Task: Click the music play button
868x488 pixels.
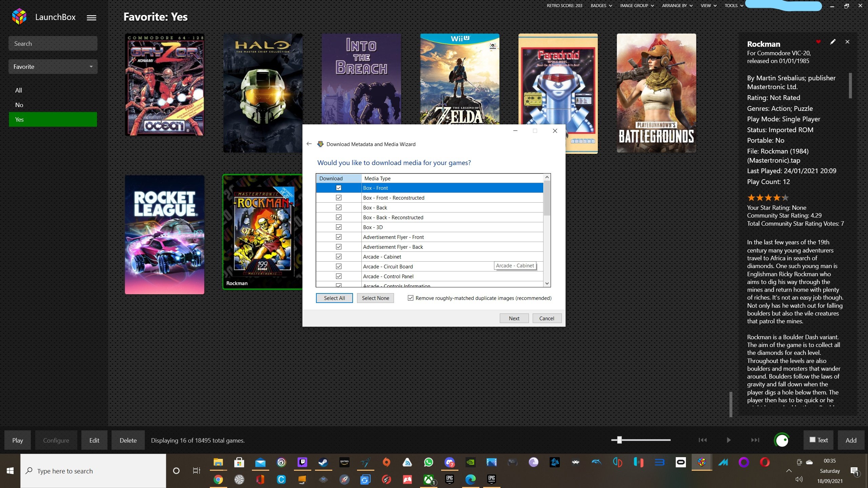Action: coord(729,440)
